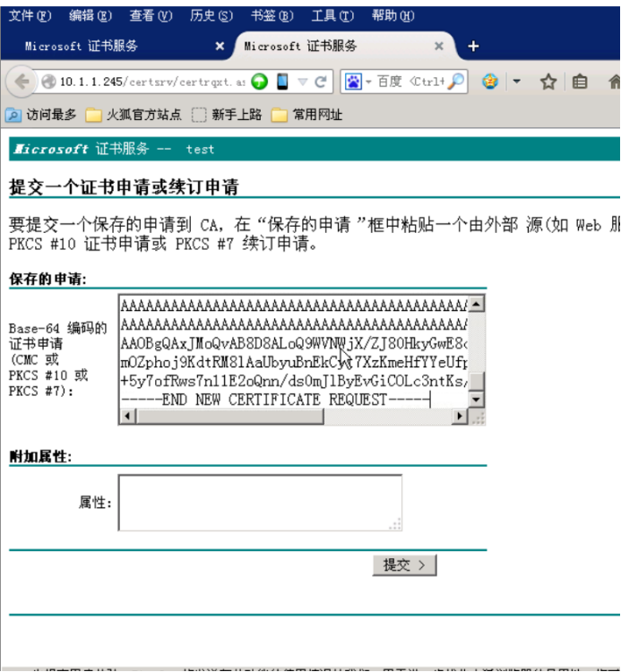This screenshot has height=672, width=621.
Task: Reload the page with the refresh icon
Action: [321, 82]
